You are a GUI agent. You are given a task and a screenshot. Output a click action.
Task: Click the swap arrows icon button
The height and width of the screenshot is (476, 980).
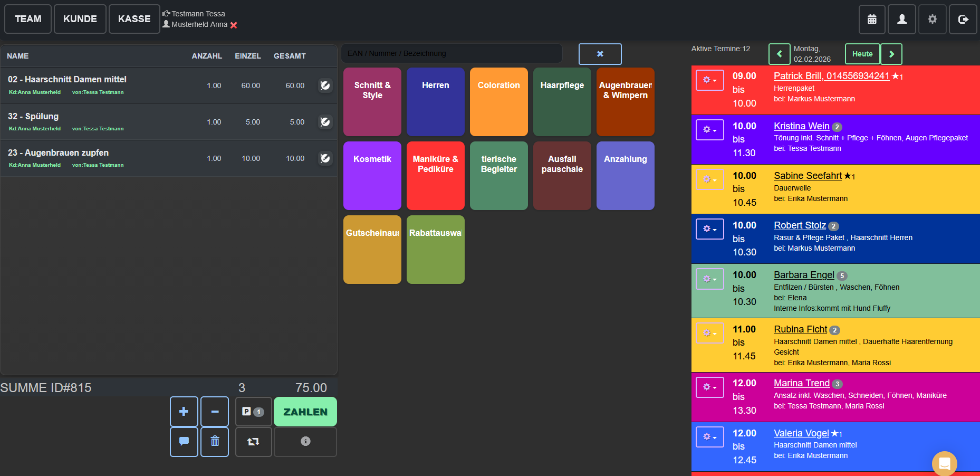point(253,441)
